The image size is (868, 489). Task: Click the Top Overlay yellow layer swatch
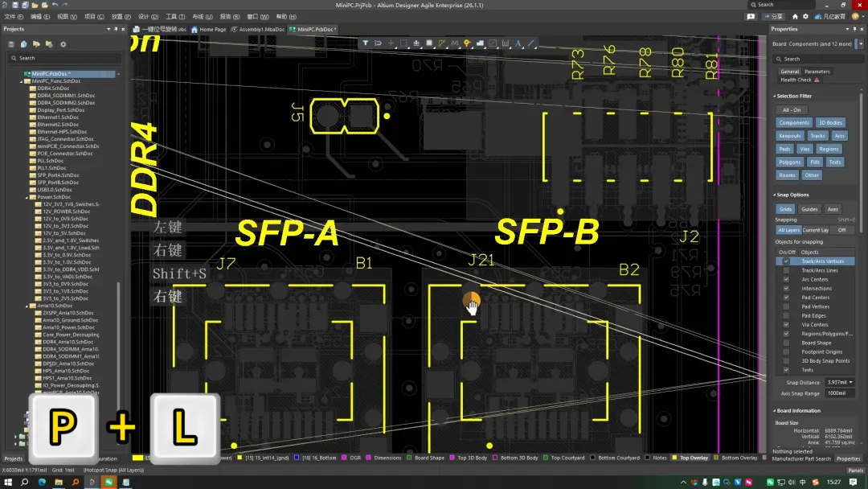pyautogui.click(x=674, y=458)
